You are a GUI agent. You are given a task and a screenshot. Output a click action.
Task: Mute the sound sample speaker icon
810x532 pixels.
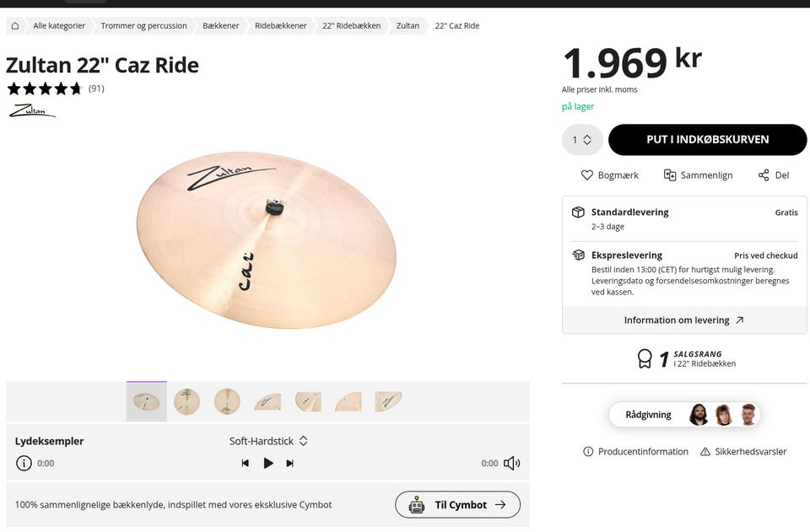coord(511,463)
